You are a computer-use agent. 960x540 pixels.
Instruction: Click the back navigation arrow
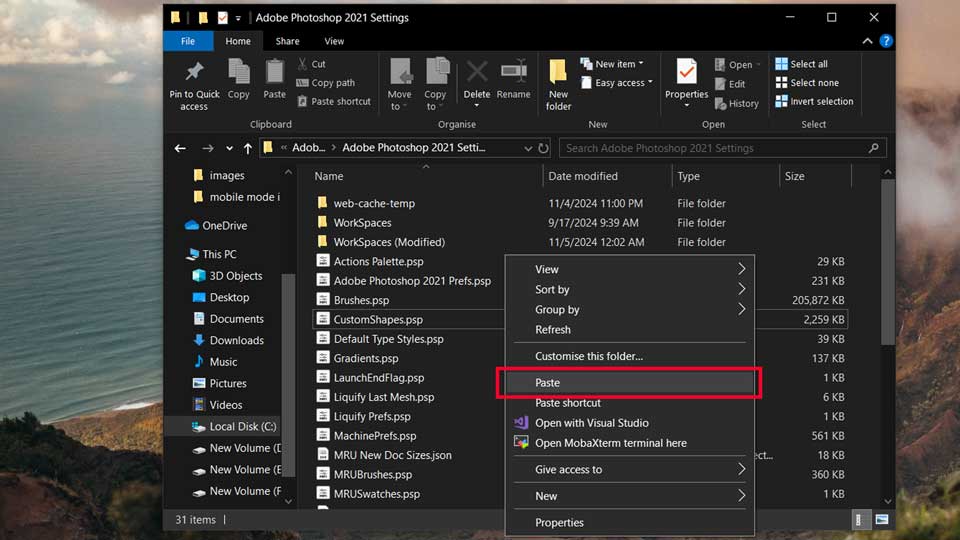[x=180, y=148]
